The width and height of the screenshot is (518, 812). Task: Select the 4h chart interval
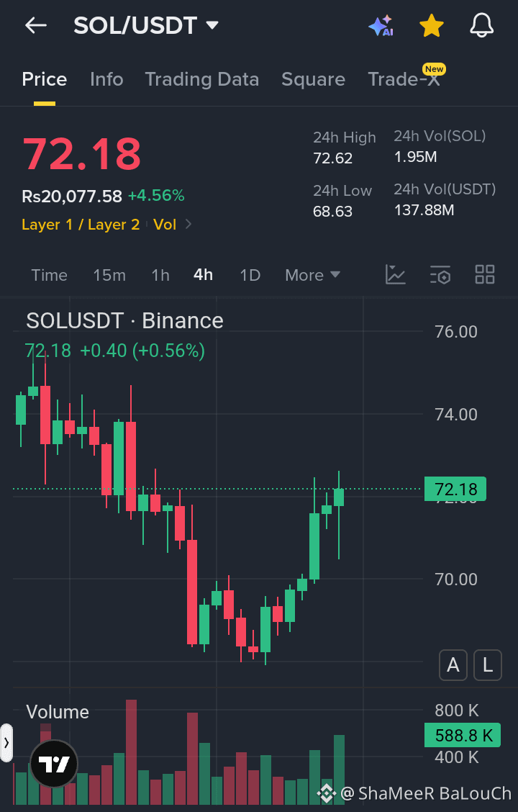[203, 274]
